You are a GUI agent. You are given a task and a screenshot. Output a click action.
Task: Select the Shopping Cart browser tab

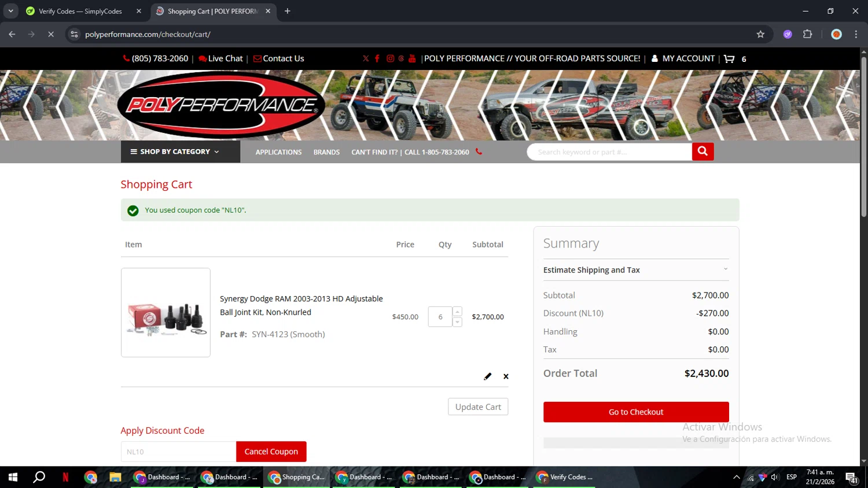pos(212,11)
